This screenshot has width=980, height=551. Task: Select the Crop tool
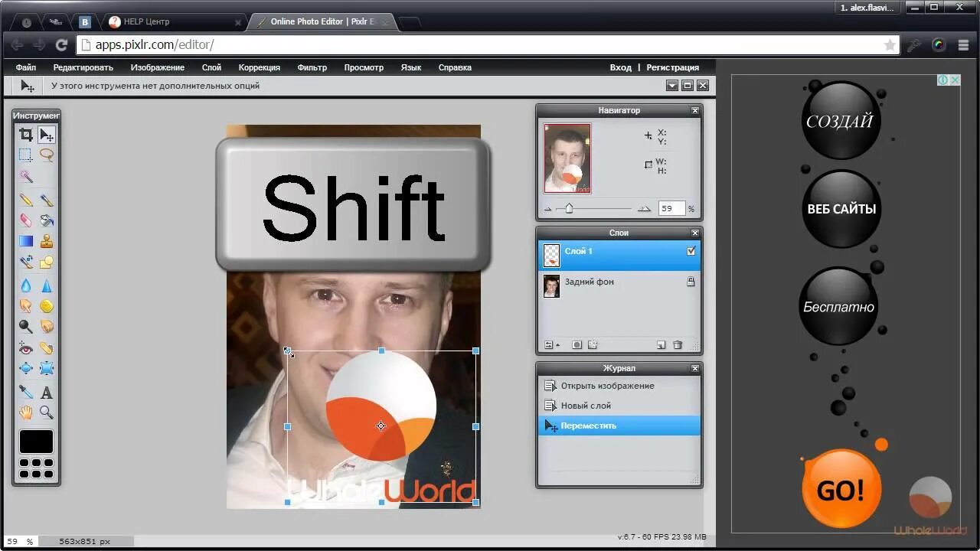pyautogui.click(x=26, y=135)
